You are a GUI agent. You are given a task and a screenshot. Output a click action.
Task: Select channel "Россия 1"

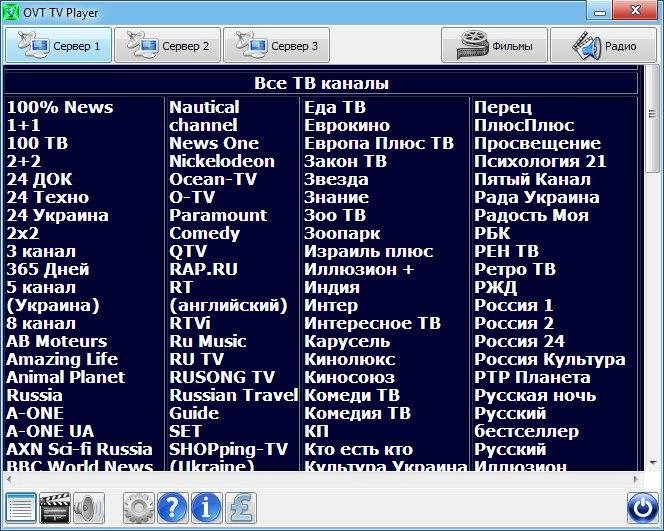pos(514,305)
